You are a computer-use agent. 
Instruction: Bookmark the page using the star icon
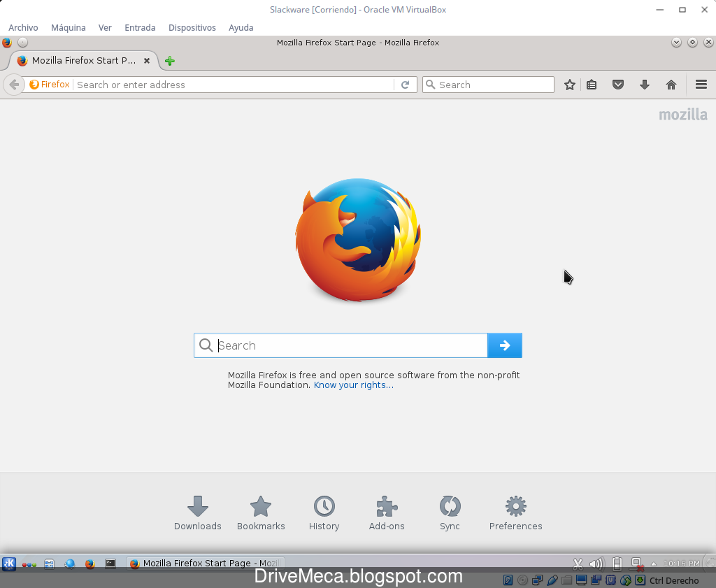[x=569, y=84]
